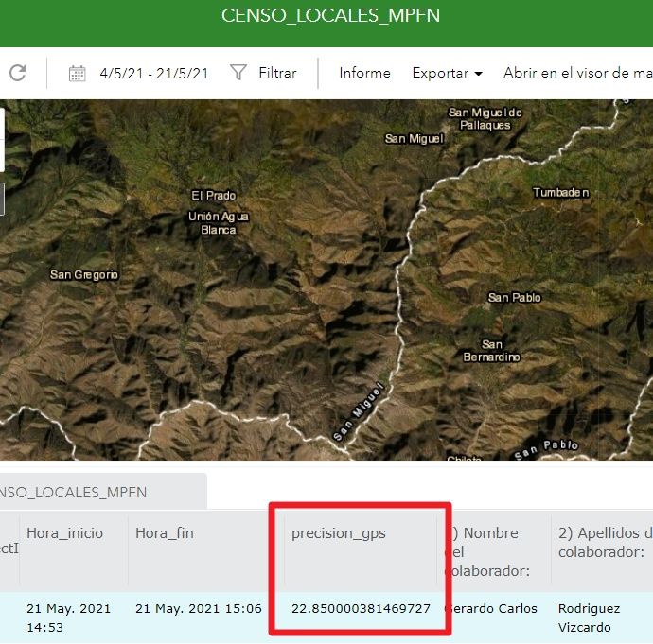The width and height of the screenshot is (653, 644).
Task: Sort by Hora_inicio column header
Action: point(64,533)
